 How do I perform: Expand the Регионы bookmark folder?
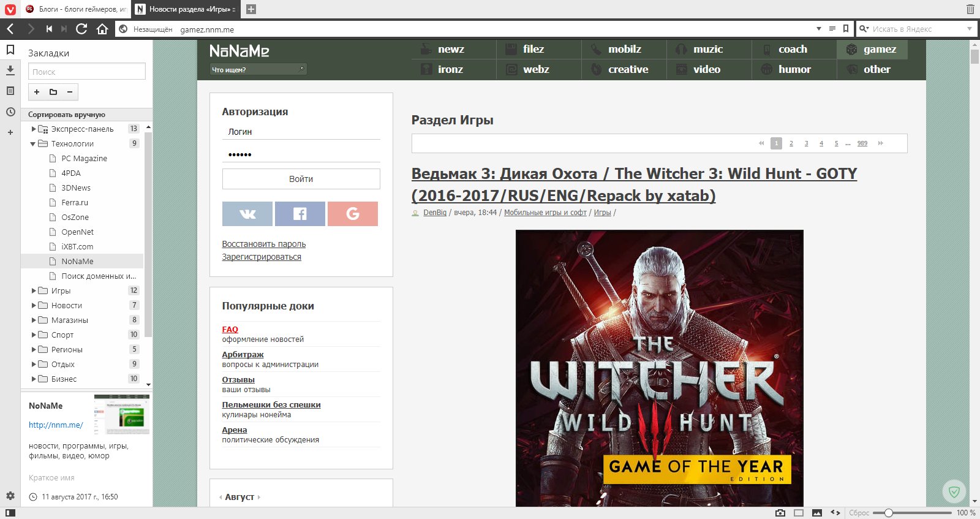34,350
